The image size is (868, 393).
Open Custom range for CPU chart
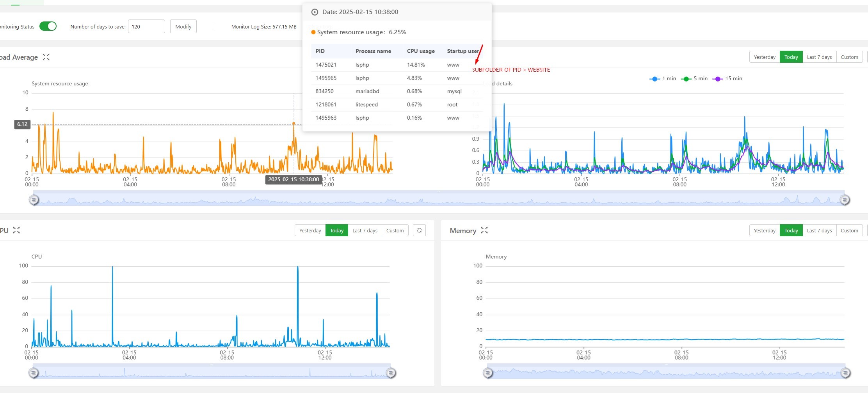[395, 230]
